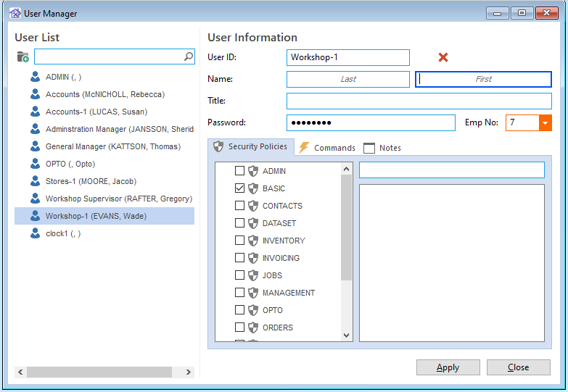Click the shield icon next to DATASET policy

point(253,223)
